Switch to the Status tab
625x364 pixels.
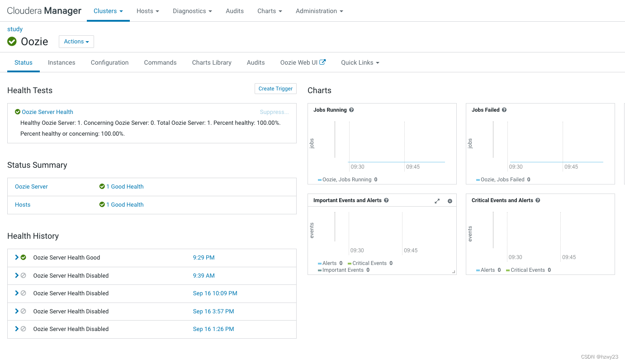[x=24, y=62]
